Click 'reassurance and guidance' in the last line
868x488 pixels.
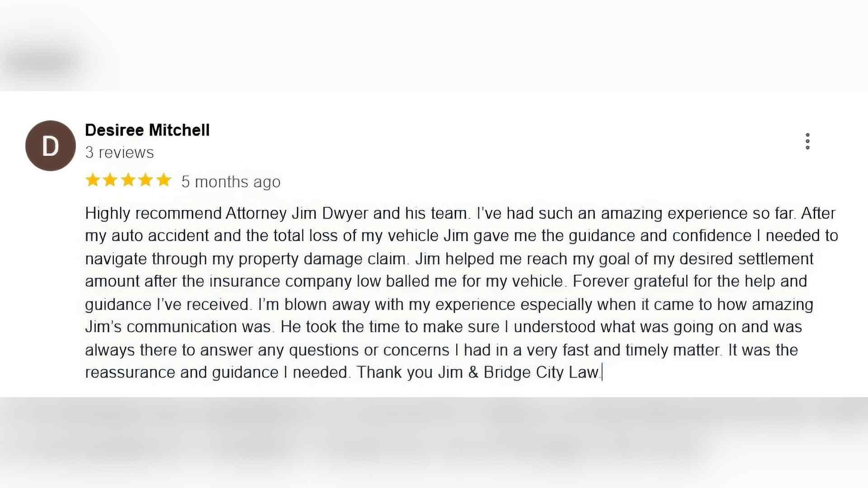click(x=182, y=372)
